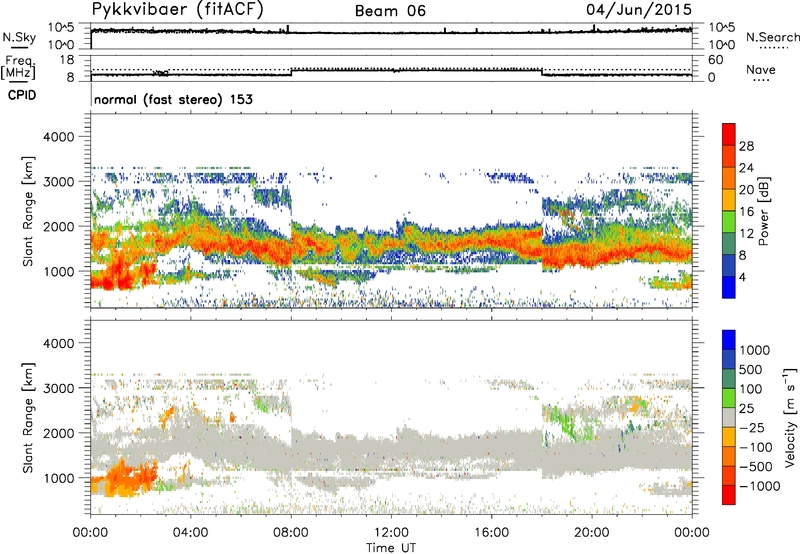Click the gray segment of Velocity colorbar

pyautogui.click(x=729, y=418)
